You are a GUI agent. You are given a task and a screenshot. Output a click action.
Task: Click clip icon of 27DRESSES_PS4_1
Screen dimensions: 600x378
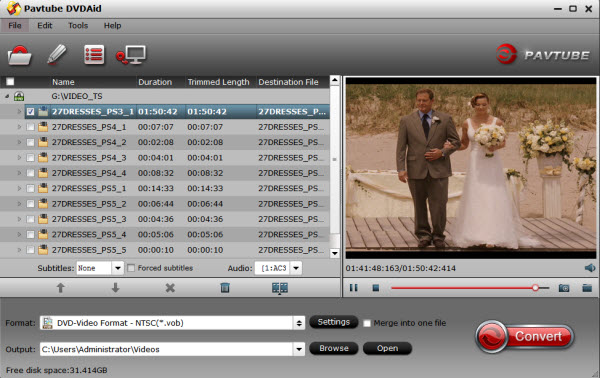point(43,127)
